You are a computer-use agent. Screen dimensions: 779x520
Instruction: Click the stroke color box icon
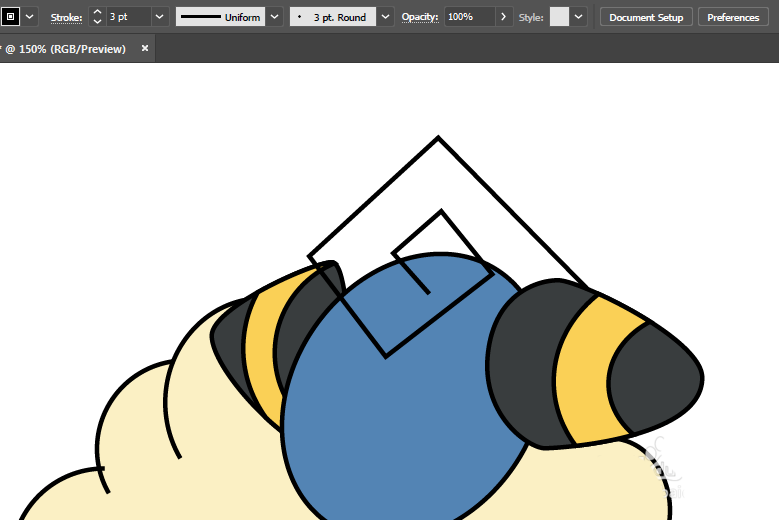tap(10, 16)
